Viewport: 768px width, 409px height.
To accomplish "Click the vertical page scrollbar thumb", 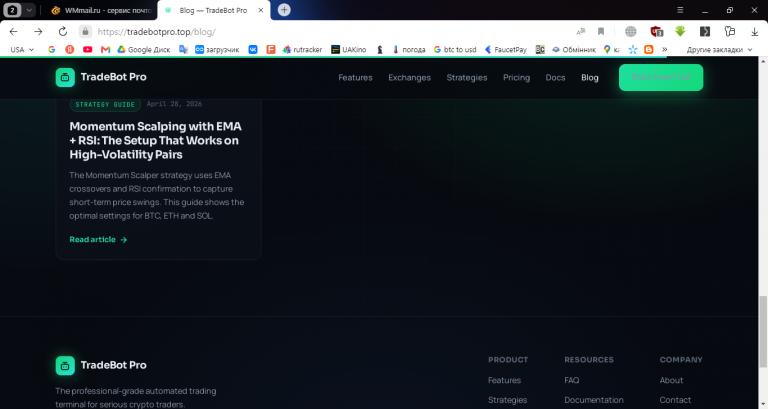I will coord(763,331).
